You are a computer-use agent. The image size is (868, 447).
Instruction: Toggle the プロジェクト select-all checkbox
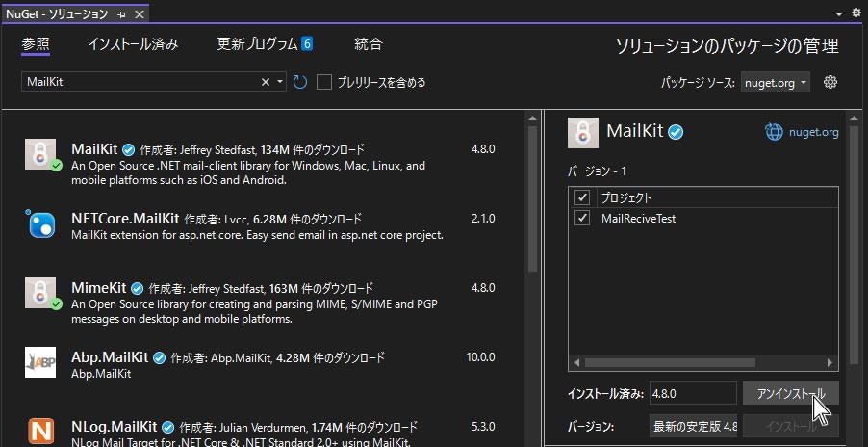point(582,197)
